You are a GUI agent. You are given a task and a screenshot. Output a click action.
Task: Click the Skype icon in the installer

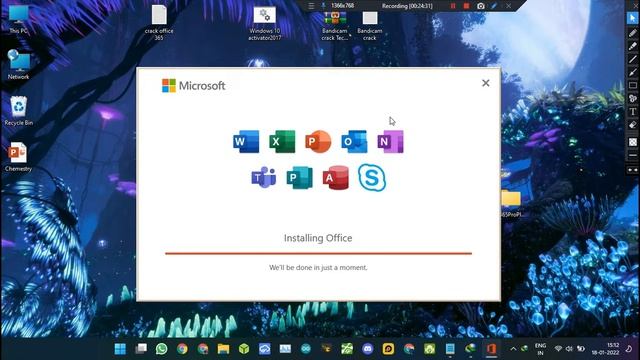372,178
